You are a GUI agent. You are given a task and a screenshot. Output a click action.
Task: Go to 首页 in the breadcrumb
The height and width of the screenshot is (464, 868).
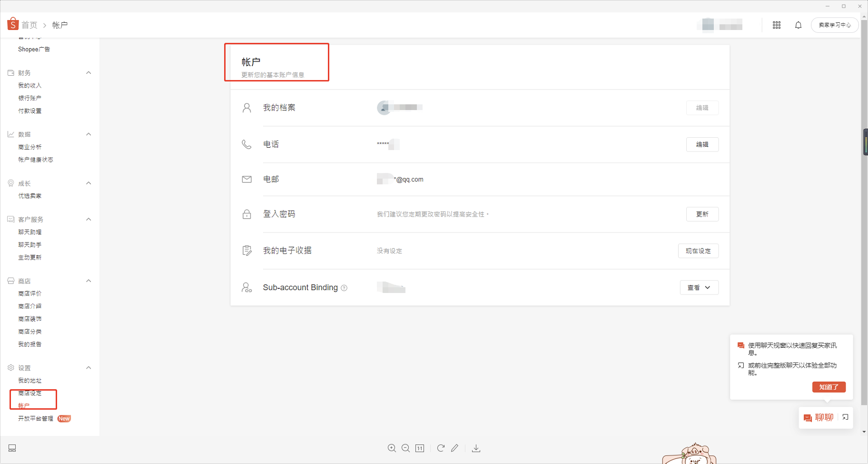pos(30,25)
